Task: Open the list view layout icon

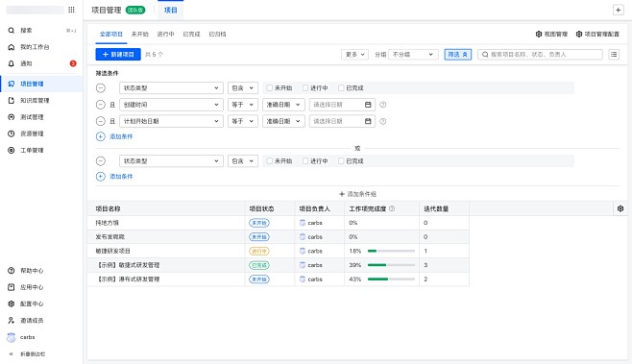Action: [614, 54]
